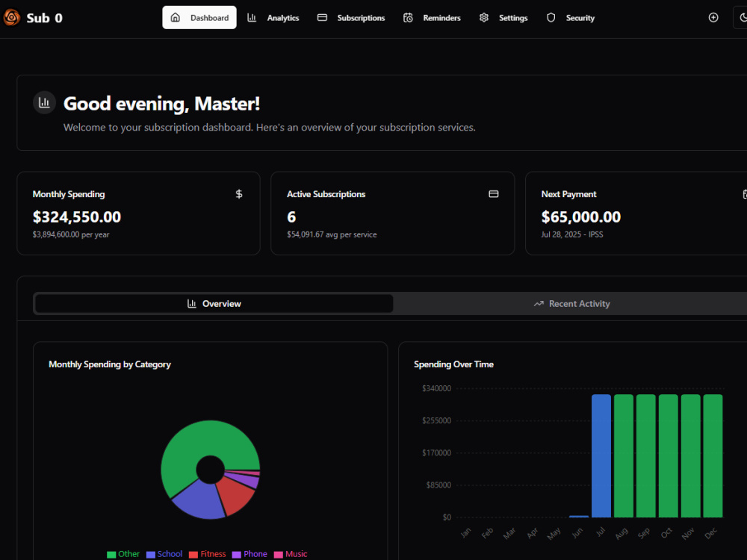This screenshot has width=747, height=560.
Task: Click the Sub 0 flame logo icon
Action: click(11, 18)
